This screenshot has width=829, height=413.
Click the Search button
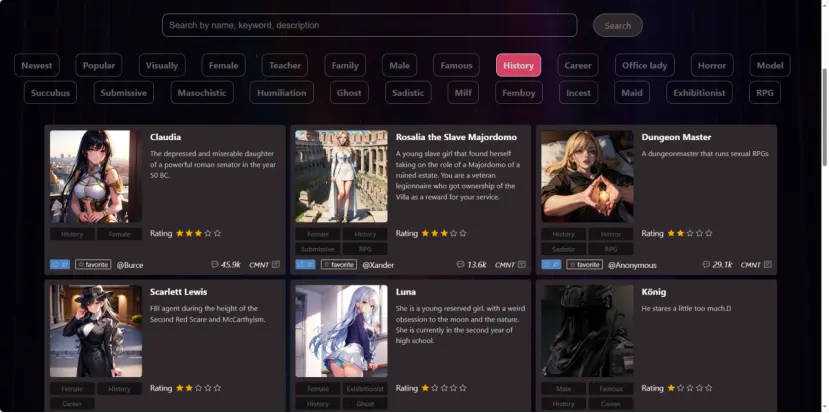(x=618, y=25)
